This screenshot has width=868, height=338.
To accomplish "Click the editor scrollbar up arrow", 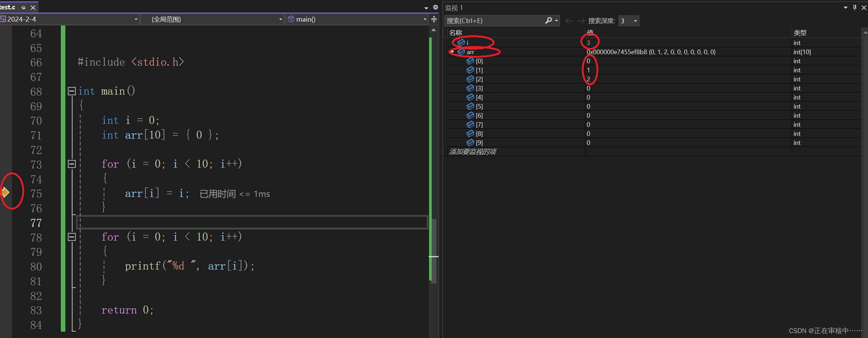I will (434, 30).
